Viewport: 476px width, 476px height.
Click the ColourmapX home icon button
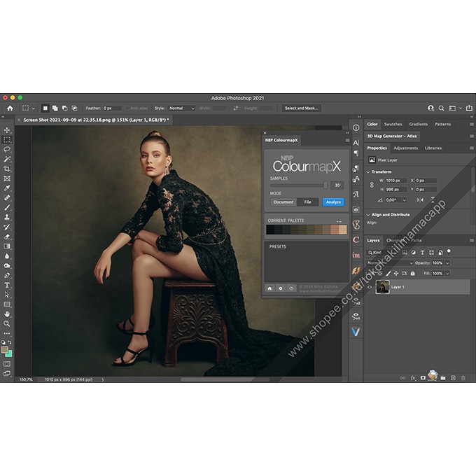[269, 288]
